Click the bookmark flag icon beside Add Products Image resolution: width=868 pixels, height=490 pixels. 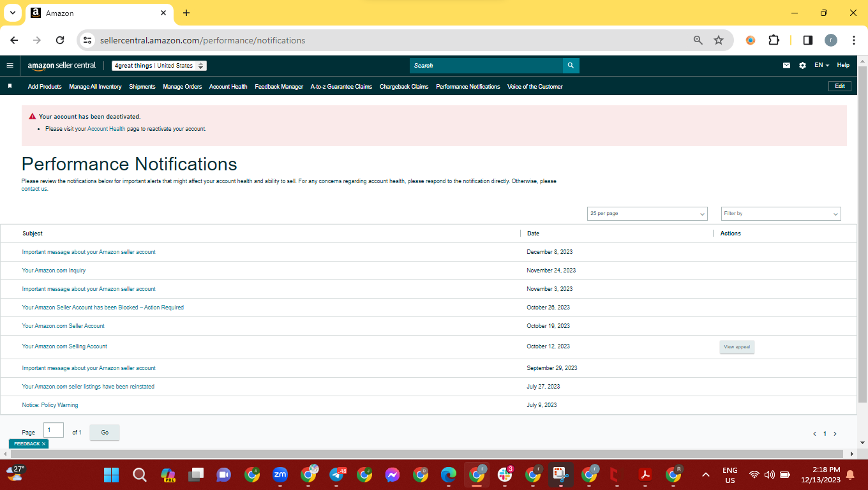[x=10, y=86]
